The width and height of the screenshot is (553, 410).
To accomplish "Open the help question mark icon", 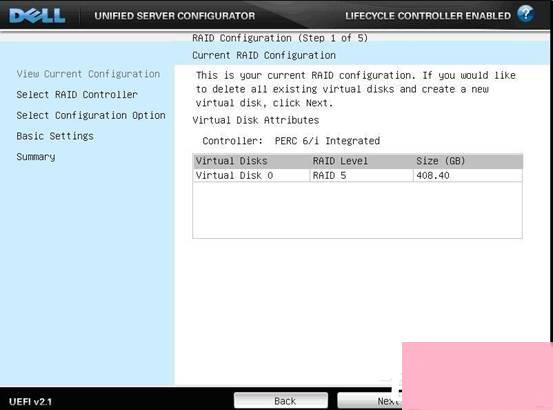I will pos(525,14).
